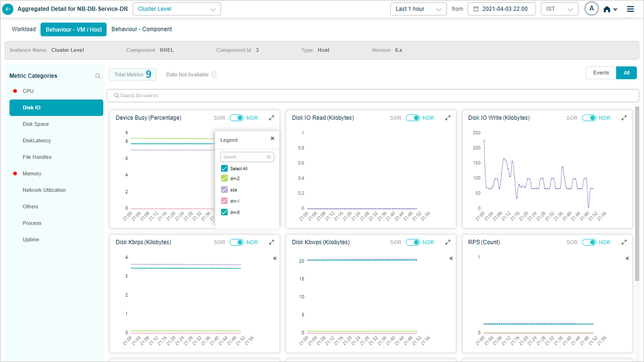Open the IST timezone dropdown
Image resolution: width=644 pixels, height=362 pixels.
(x=559, y=9)
